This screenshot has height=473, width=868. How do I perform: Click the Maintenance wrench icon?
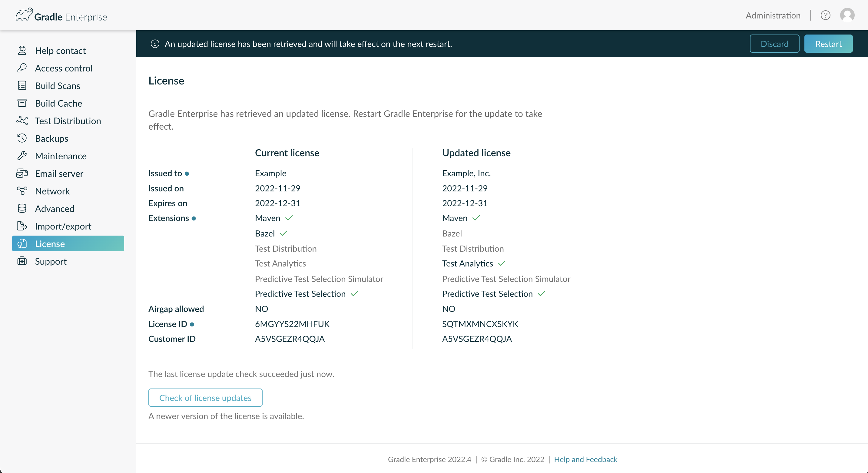pos(22,156)
